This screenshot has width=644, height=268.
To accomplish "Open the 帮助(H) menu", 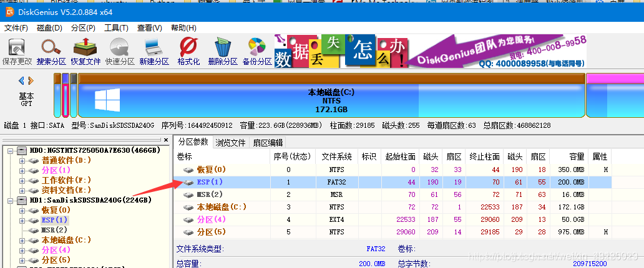I will coord(183,28).
